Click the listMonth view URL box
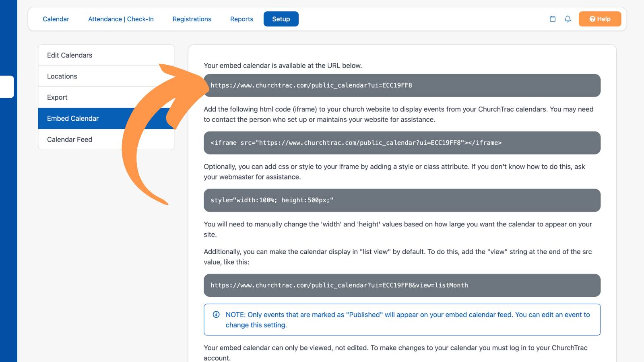The width and height of the screenshot is (644, 362). pyautogui.click(x=402, y=285)
